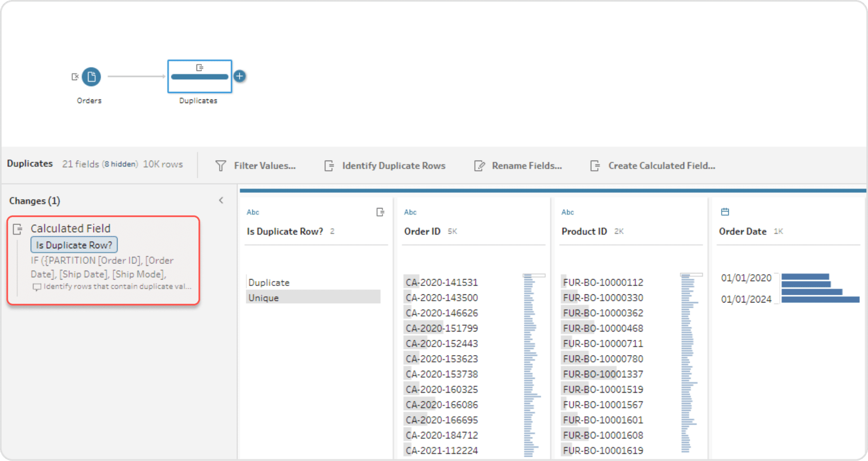Select the Duplicates clean step node
Screen dimensions: 868x461
click(x=199, y=76)
